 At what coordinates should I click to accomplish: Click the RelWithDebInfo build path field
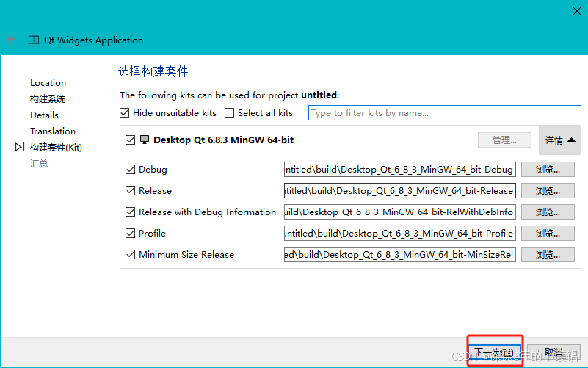click(400, 212)
